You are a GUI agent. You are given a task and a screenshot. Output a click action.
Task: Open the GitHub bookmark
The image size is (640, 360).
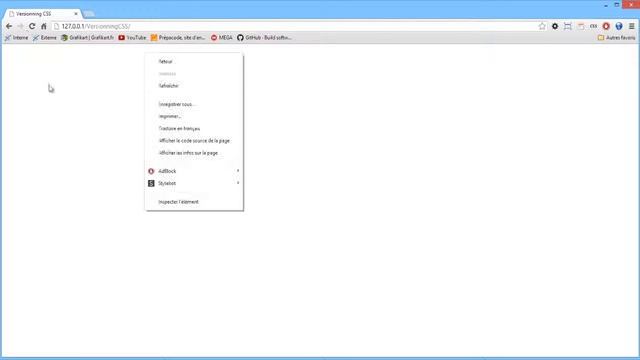(x=264, y=38)
